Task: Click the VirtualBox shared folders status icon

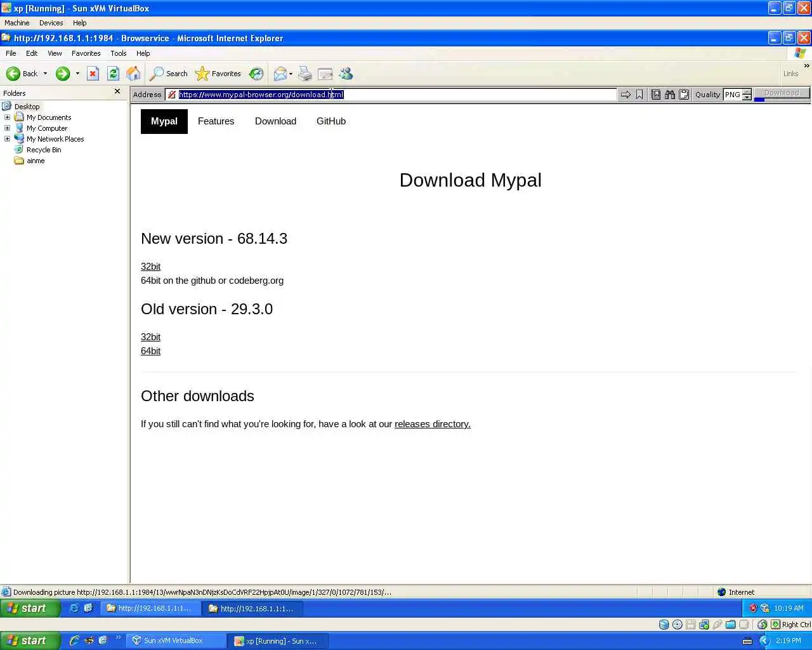Action: 731,625
